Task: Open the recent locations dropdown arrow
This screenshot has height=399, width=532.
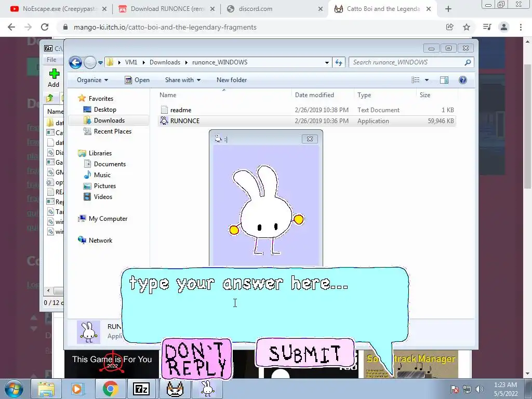Action: 100,63
